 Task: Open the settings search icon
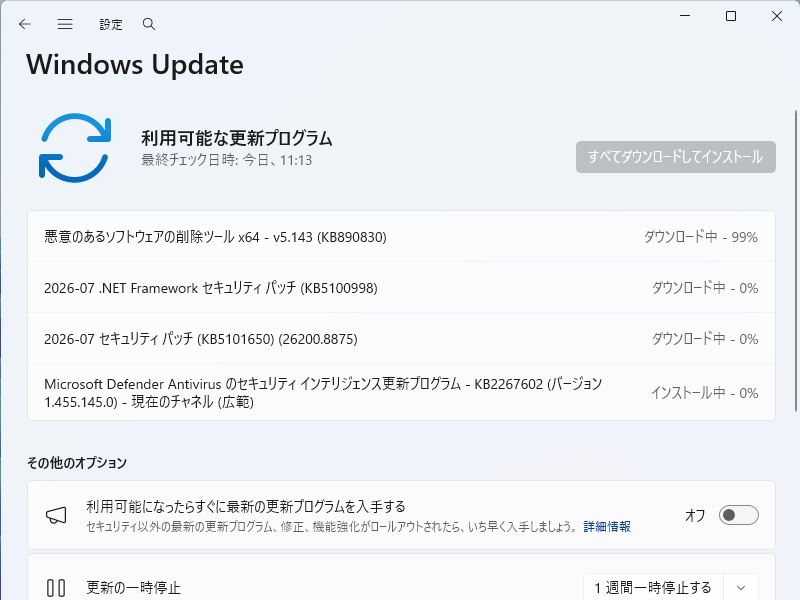pos(148,24)
